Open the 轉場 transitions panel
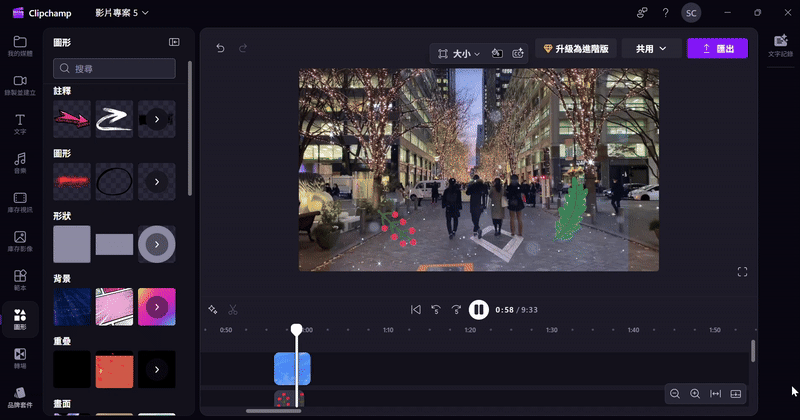Viewport: 800px width, 420px height. [x=20, y=357]
